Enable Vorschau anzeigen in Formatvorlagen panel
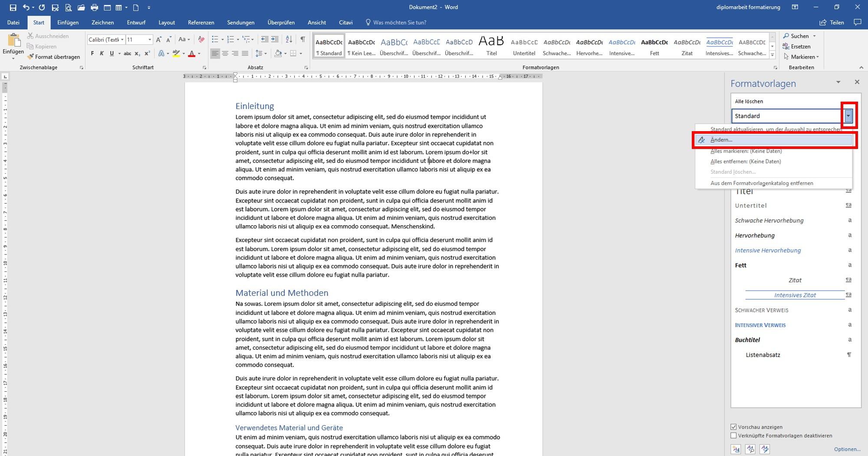The height and width of the screenshot is (456, 868). (x=734, y=427)
